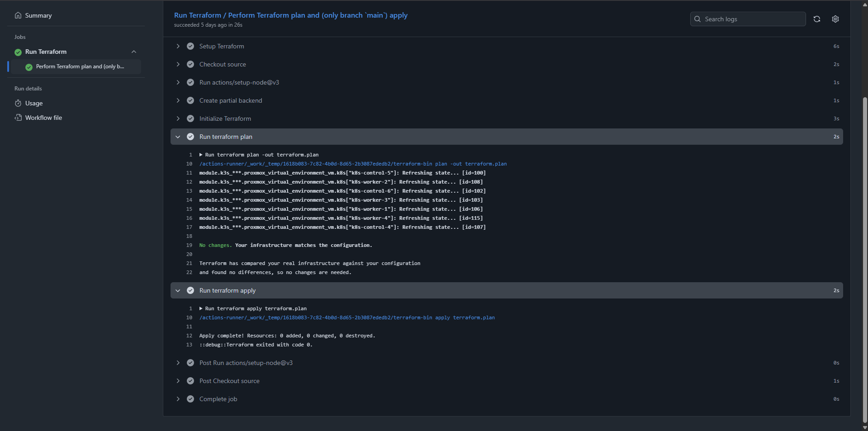Collapse the Run terraform apply step
Viewport: 868px width, 431px height.
click(x=178, y=290)
